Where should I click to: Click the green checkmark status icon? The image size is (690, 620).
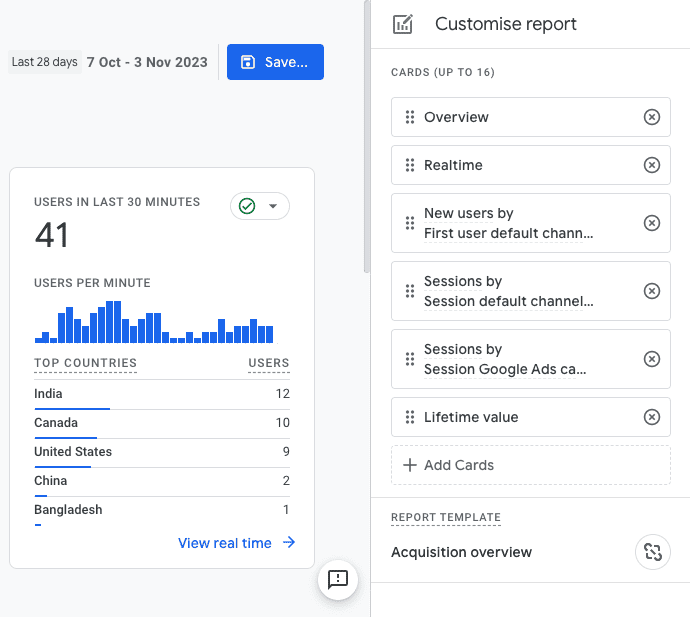[247, 206]
